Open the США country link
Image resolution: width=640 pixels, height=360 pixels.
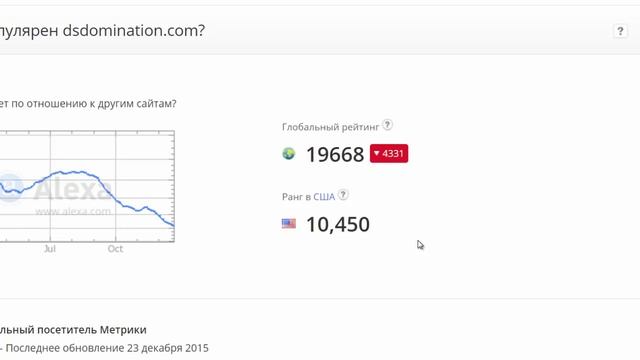324,197
